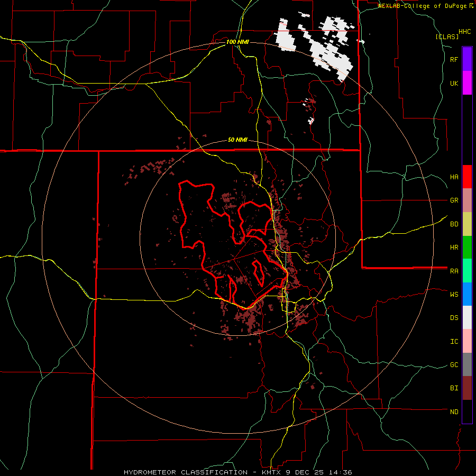Viewport: 476px width, 476px height.
Task: Click the WS legend label
Action: (454, 294)
